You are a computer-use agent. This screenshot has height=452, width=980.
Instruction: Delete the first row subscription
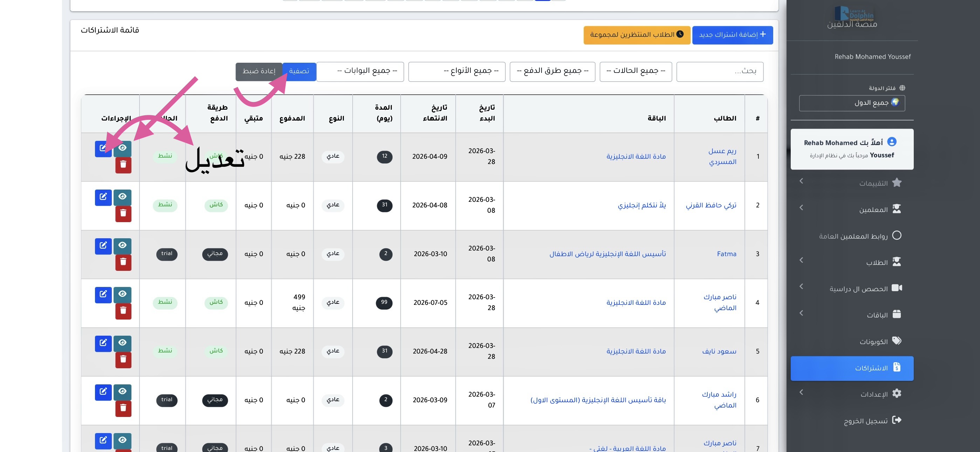click(x=123, y=165)
